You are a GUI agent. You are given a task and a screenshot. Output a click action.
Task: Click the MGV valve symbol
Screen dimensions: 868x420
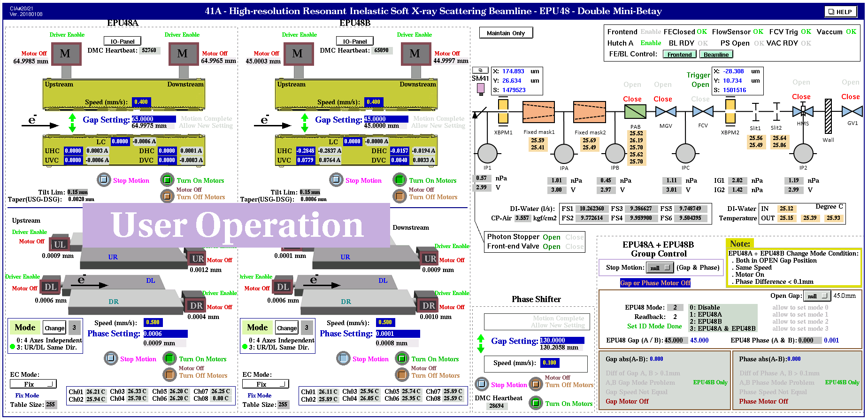[665, 112]
